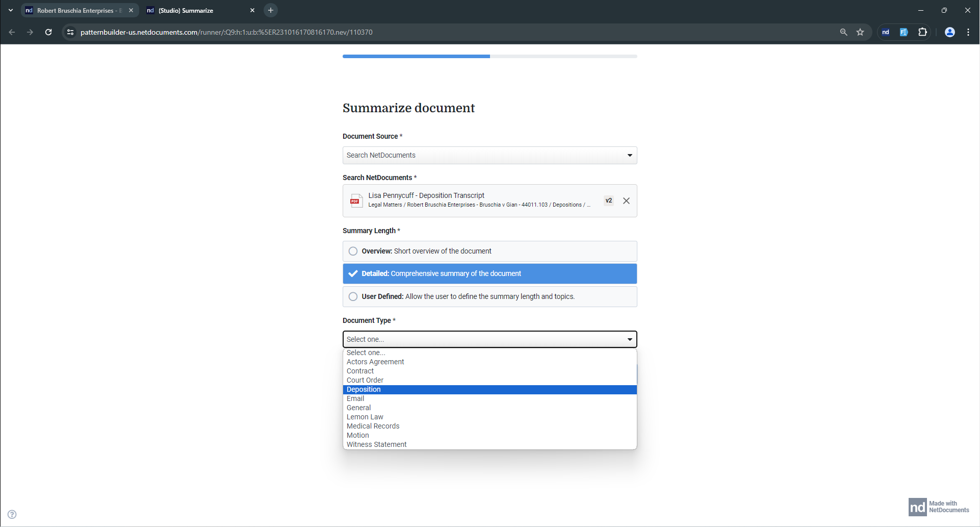Click the v2 version label on the document
980x527 pixels.
point(608,200)
